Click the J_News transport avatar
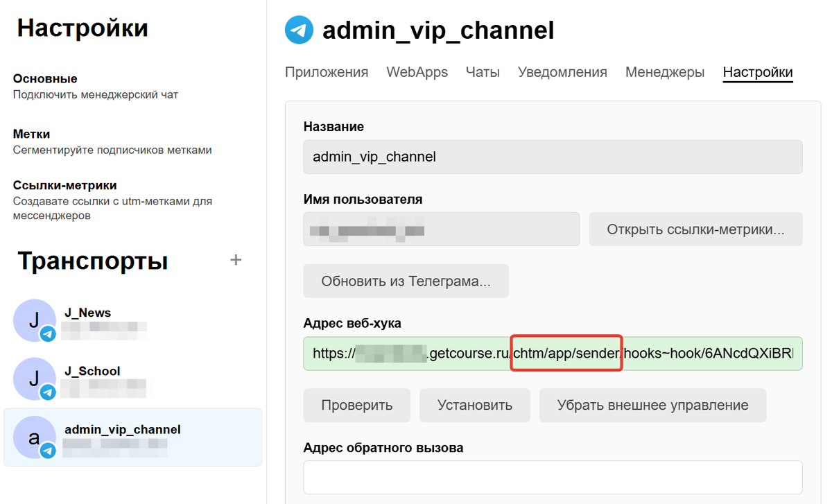 coord(35,320)
